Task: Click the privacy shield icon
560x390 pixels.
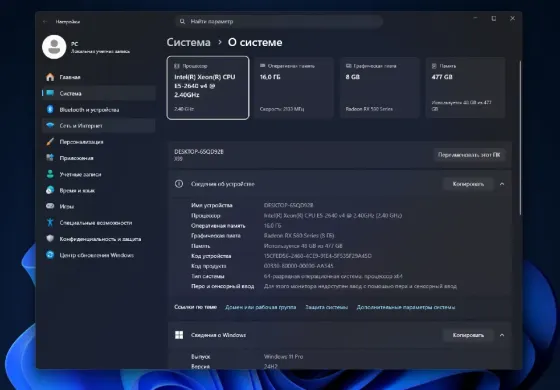Action: point(50,239)
